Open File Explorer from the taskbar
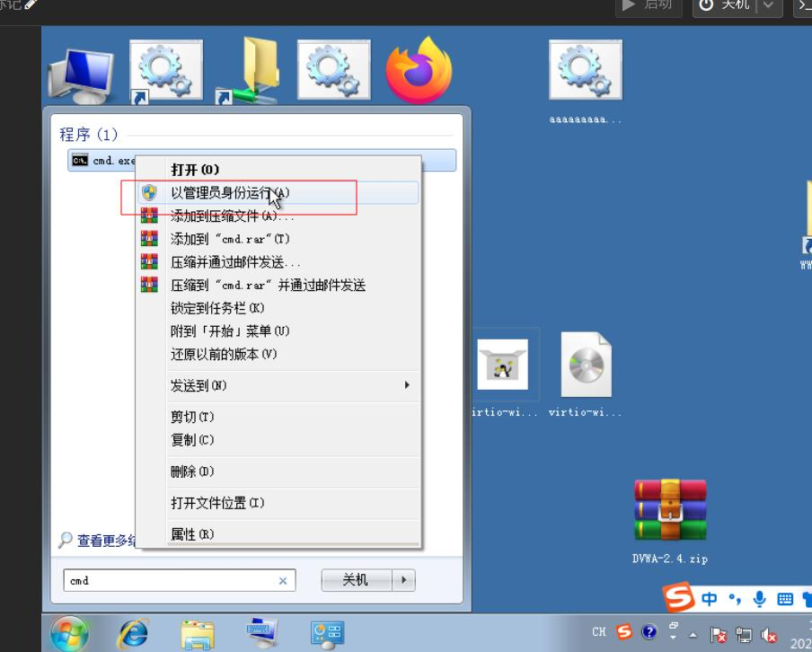This screenshot has height=652, width=812. tap(198, 633)
